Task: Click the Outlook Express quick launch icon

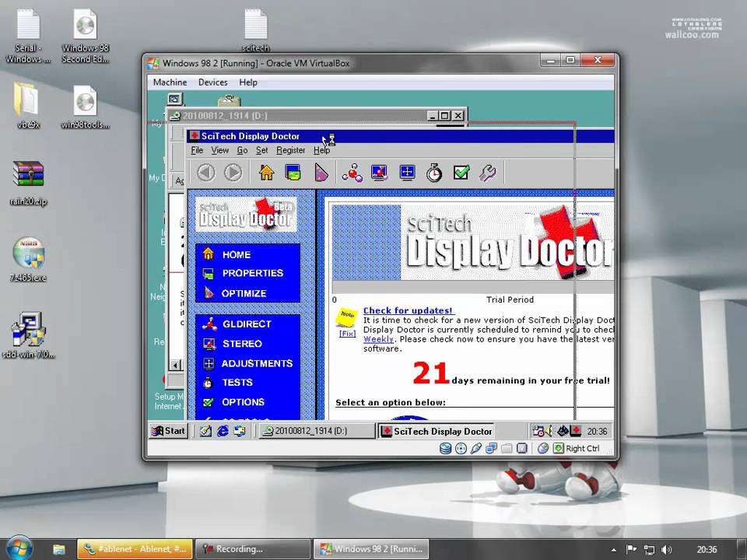Action: point(240,432)
